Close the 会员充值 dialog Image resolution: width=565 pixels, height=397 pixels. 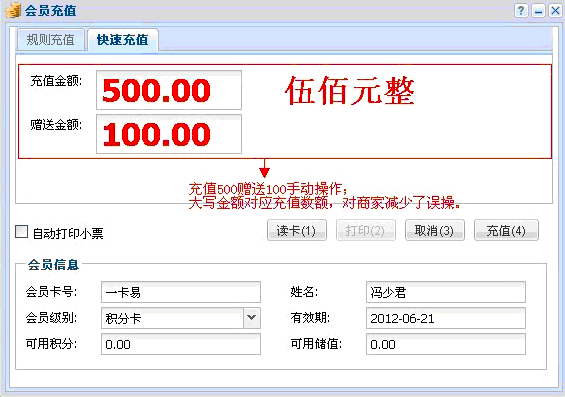click(x=555, y=10)
